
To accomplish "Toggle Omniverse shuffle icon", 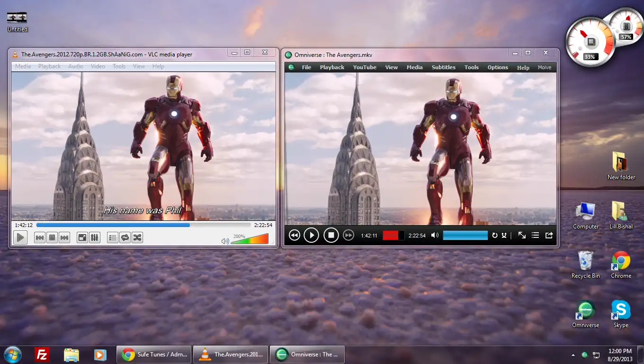I will (504, 235).
